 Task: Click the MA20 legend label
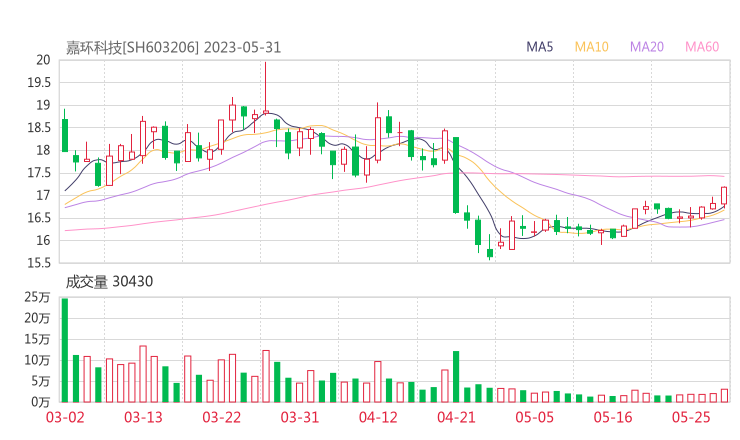point(647,47)
